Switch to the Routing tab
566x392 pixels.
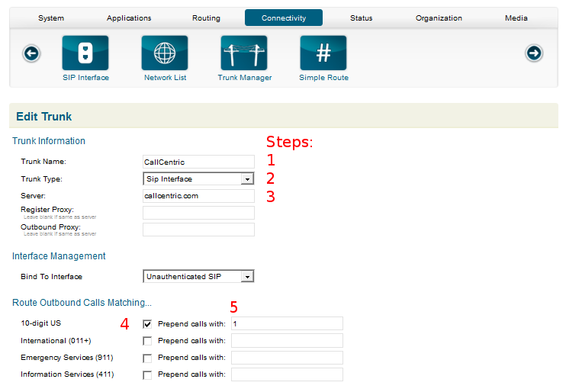[206, 18]
